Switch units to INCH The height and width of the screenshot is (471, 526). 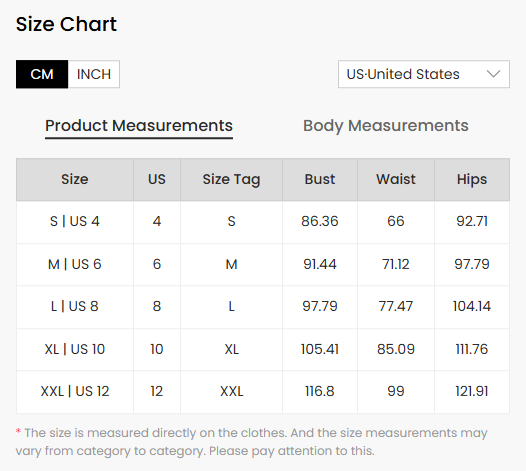tap(94, 74)
